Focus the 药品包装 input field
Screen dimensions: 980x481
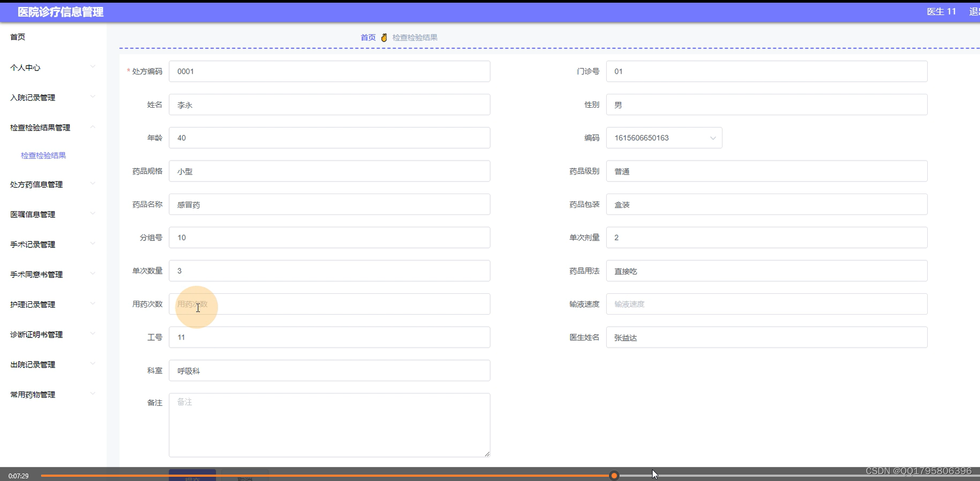point(767,204)
